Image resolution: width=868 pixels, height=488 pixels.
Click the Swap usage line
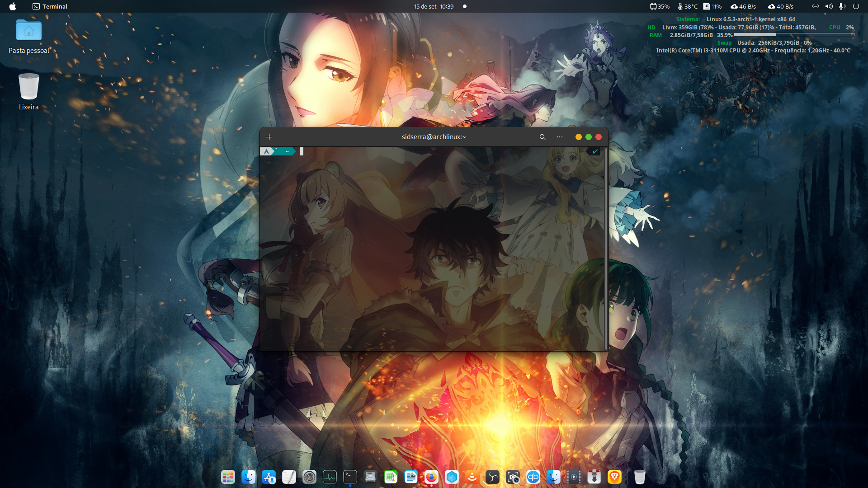764,43
